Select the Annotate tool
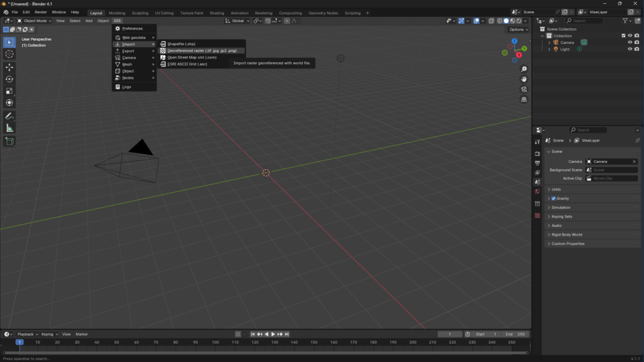The height and width of the screenshot is (362, 644). [9, 116]
